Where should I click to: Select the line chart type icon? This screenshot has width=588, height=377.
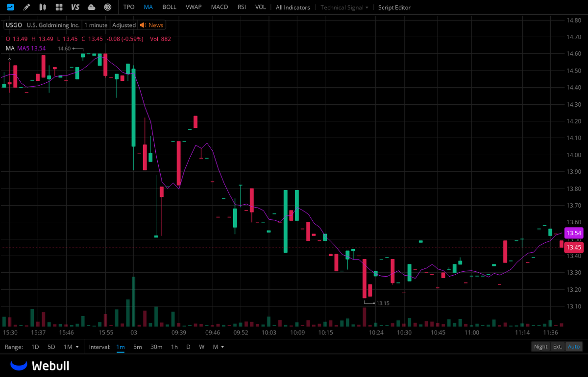[10, 7]
